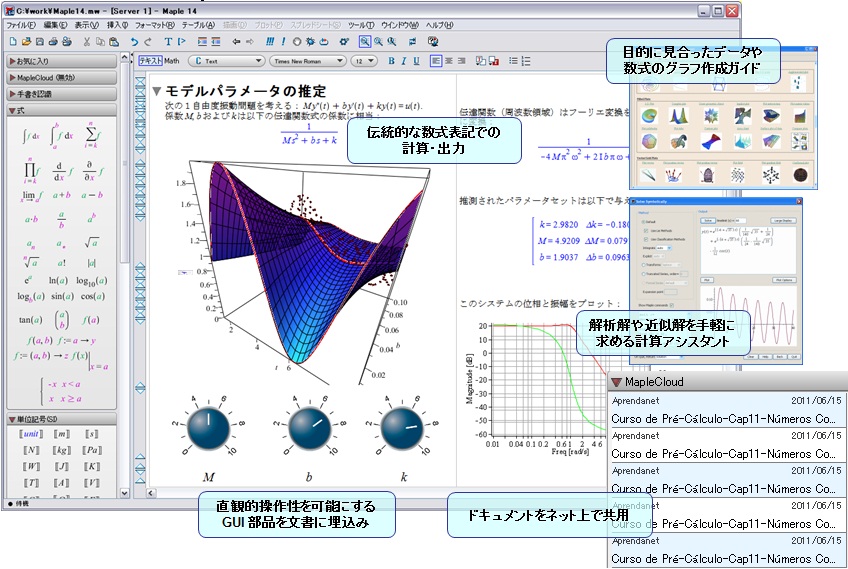Toggle Underline formatting

416,61
